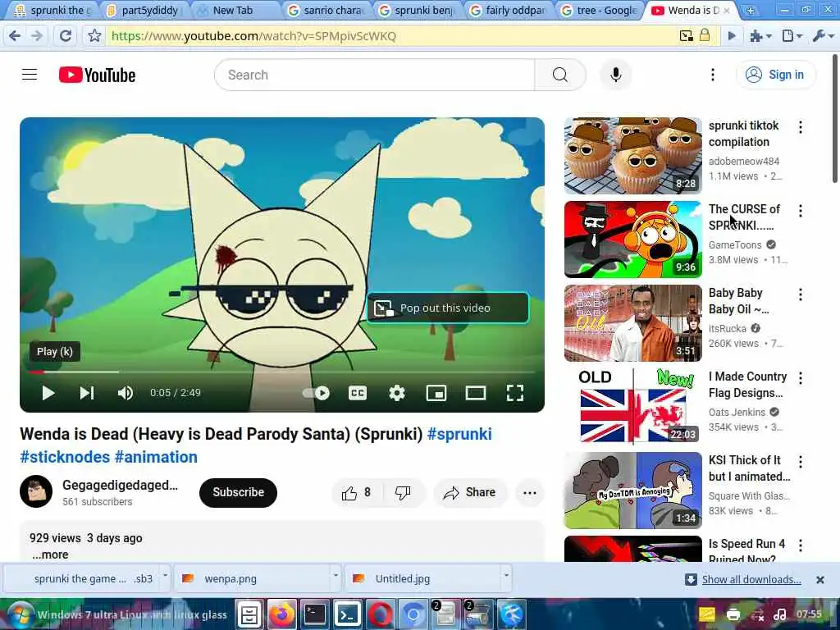Seek on the video progress bar
The height and width of the screenshot is (630, 840).
(x=282, y=372)
